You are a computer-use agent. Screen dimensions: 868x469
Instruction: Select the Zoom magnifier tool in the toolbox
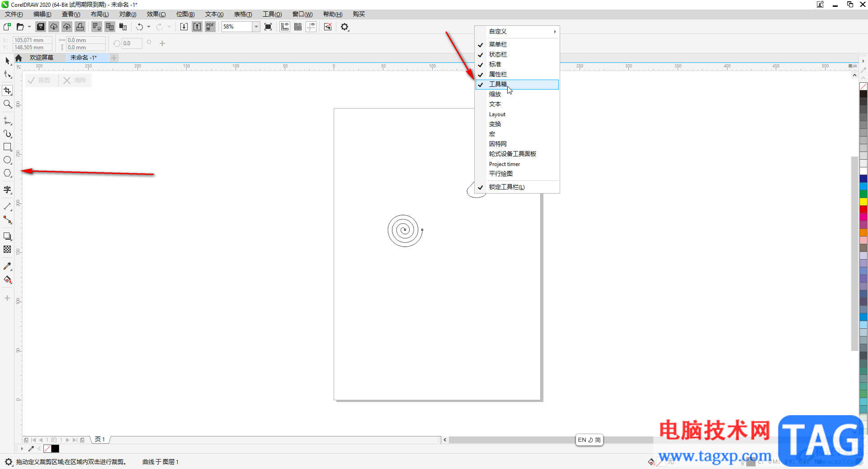[x=7, y=104]
